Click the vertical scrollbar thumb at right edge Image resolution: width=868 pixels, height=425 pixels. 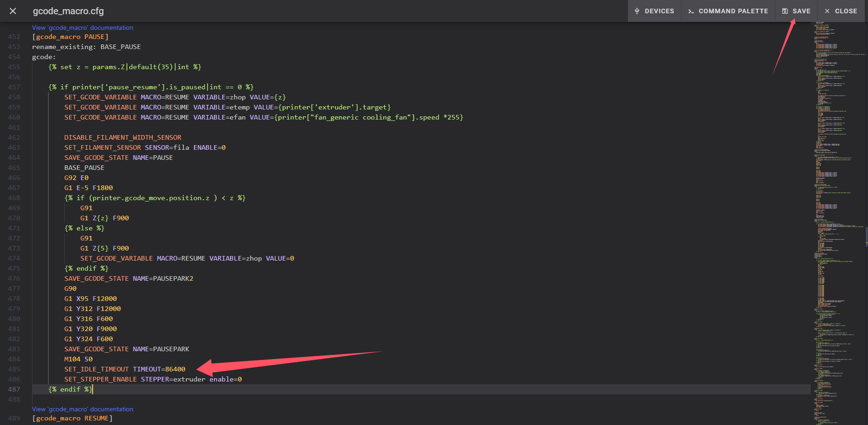(x=866, y=237)
